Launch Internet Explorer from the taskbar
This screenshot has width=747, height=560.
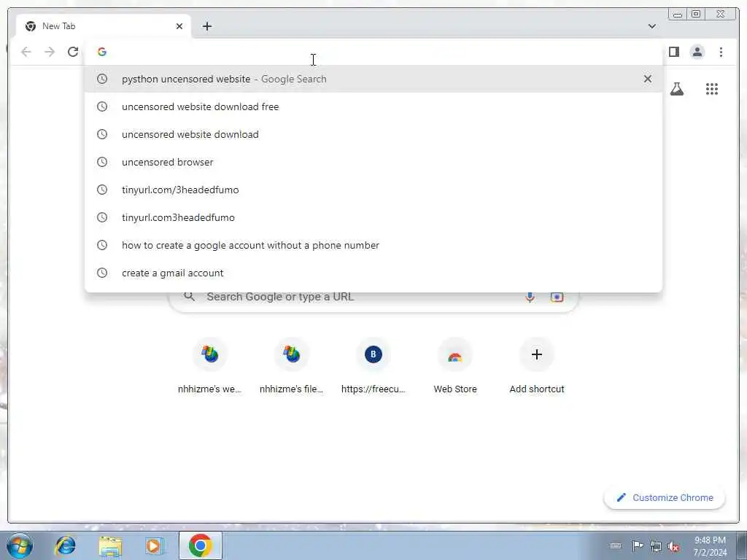point(65,545)
